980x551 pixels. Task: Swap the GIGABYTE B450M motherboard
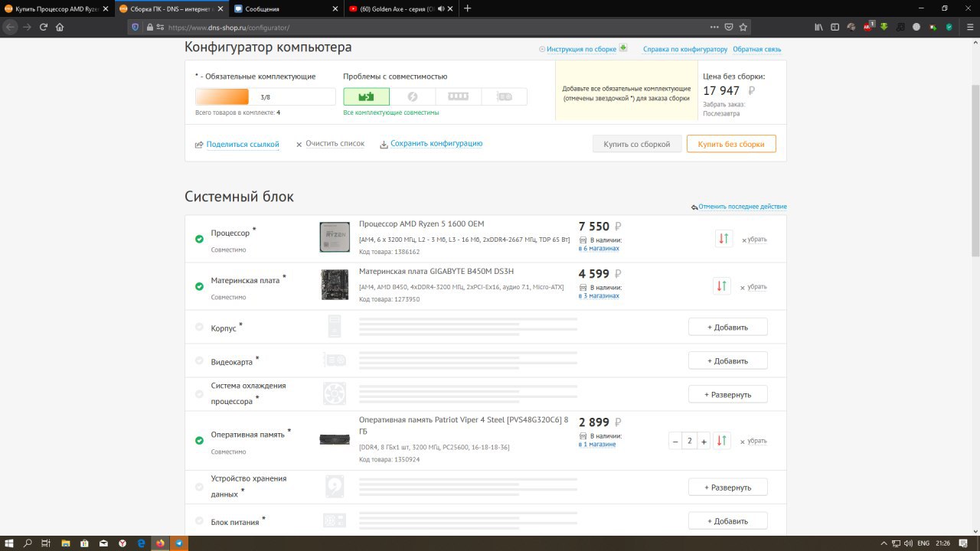click(x=721, y=286)
